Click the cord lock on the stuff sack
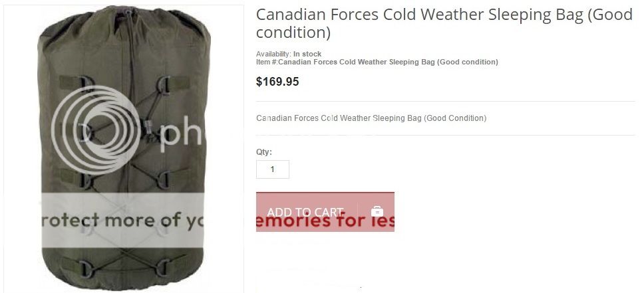The width and height of the screenshot is (644, 293). [x=148, y=127]
